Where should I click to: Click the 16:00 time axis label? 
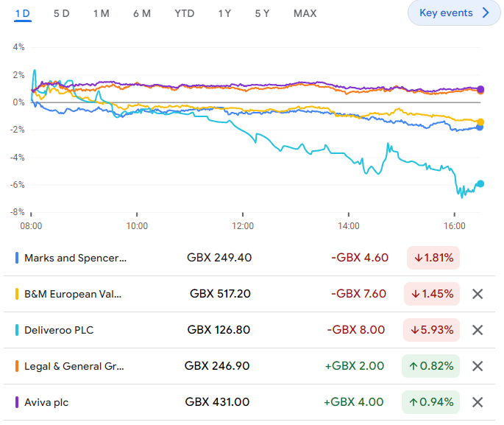(x=455, y=226)
